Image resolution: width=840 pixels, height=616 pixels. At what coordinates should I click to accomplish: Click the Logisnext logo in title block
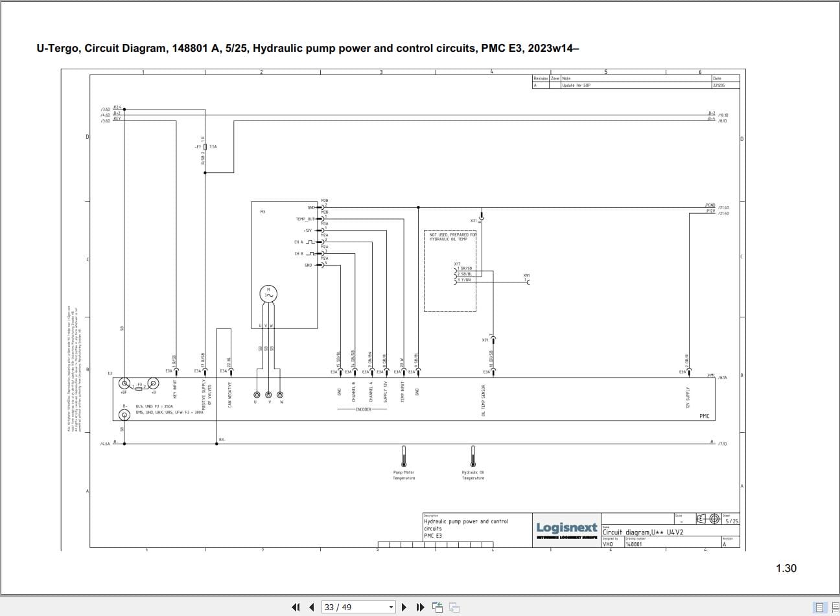pyautogui.click(x=566, y=530)
